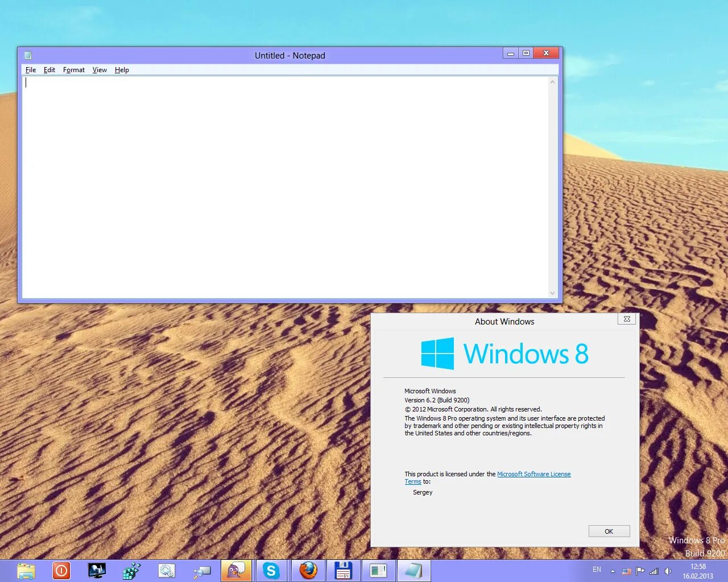Open the Action Center flag tray icon
The image size is (728, 582).
(640, 571)
